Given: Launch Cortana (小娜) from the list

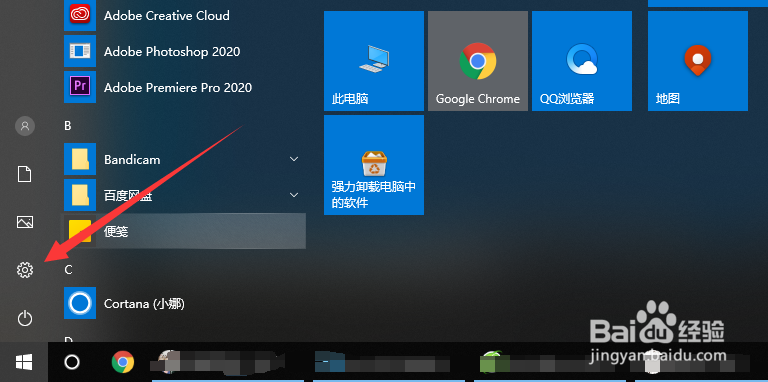Looking at the screenshot, I should tap(184, 304).
